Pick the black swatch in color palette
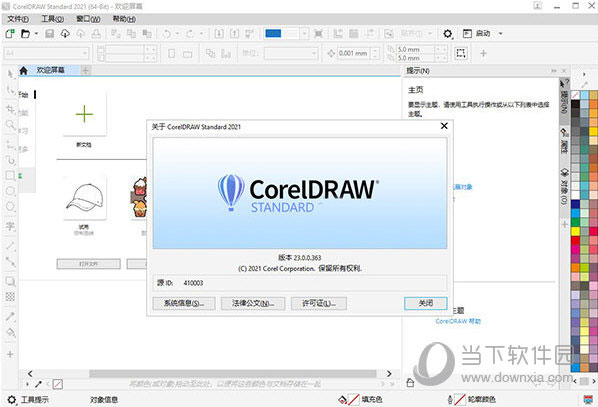The image size is (598, 407). click(x=575, y=103)
